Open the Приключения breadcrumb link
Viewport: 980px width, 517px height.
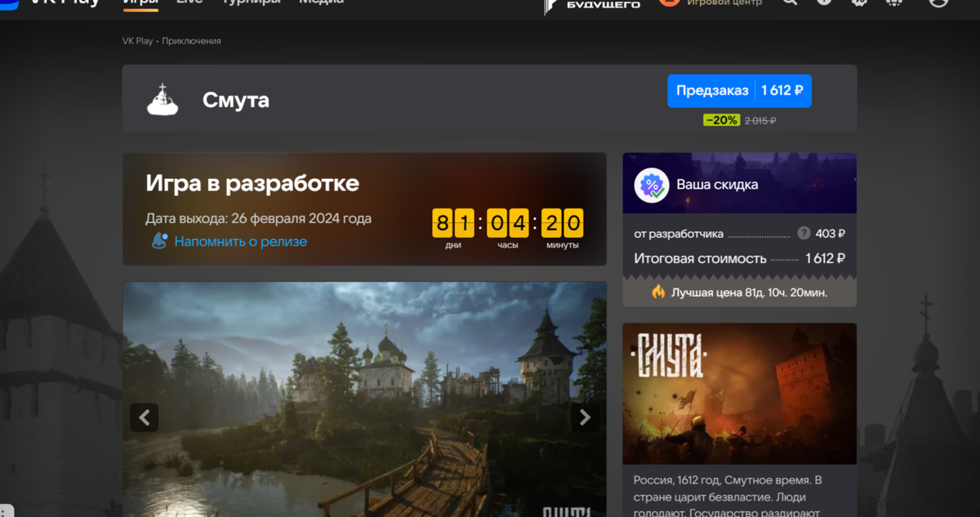tap(191, 41)
